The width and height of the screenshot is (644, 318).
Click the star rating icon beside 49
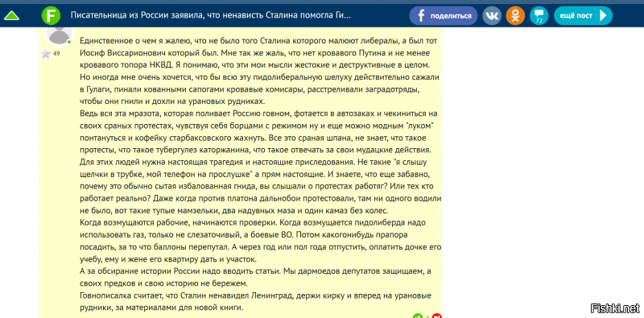46,54
